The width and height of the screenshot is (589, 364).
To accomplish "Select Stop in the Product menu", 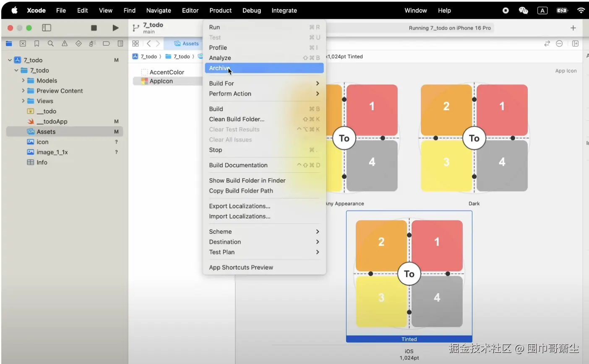I will coord(264,150).
